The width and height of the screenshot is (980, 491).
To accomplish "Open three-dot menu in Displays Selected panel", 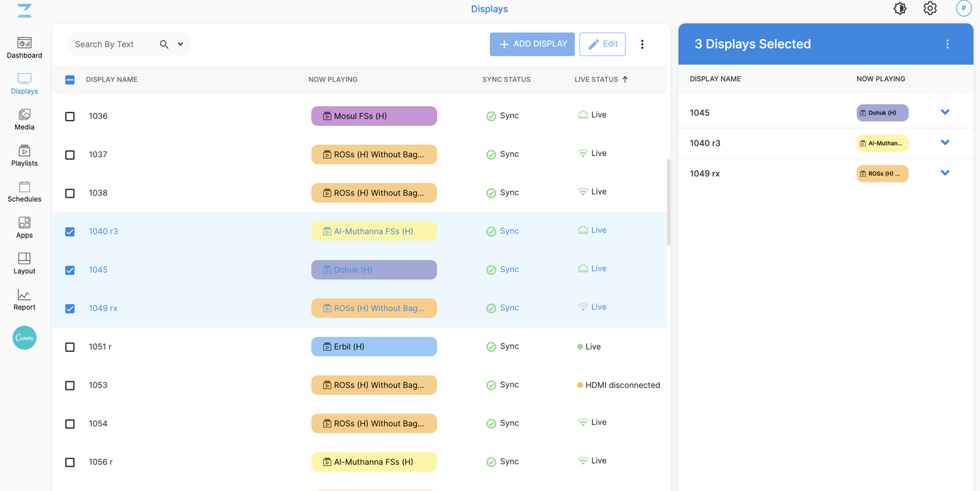I will click(947, 44).
